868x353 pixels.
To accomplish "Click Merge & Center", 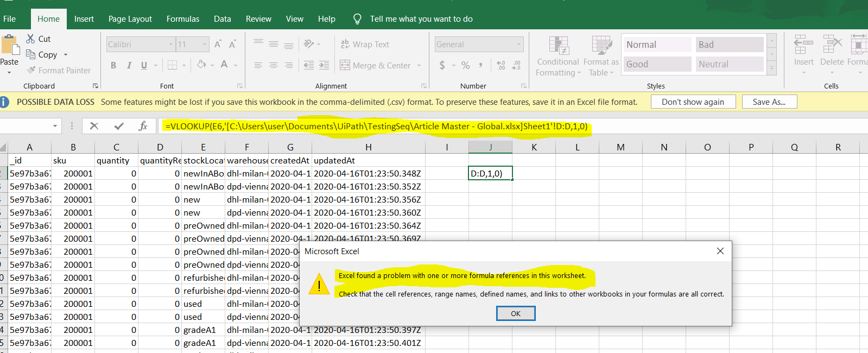I will coord(375,65).
